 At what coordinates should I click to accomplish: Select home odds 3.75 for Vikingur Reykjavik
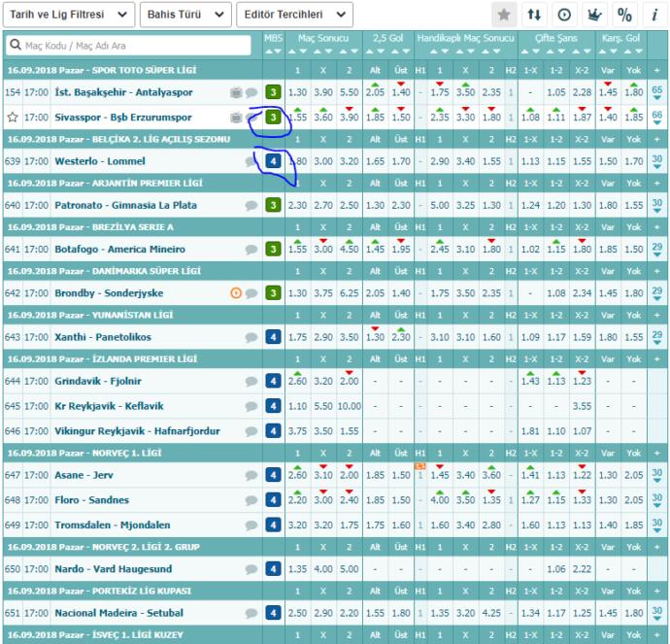(297, 431)
